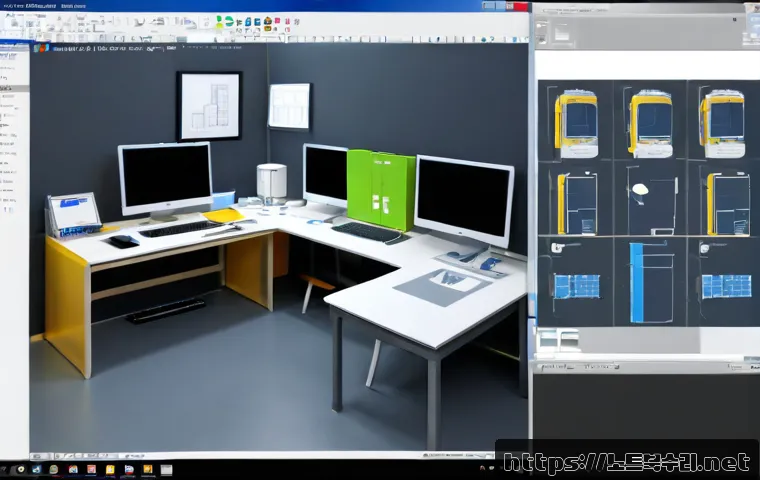
Task: Select the thumbnail with the white lamp object
Action: [651, 200]
